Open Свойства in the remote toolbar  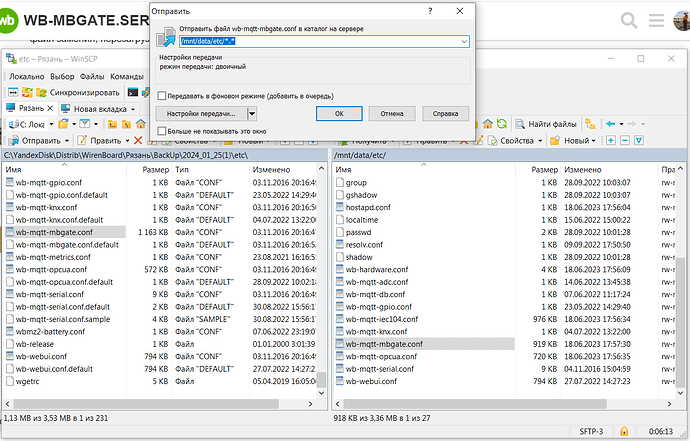(511, 140)
